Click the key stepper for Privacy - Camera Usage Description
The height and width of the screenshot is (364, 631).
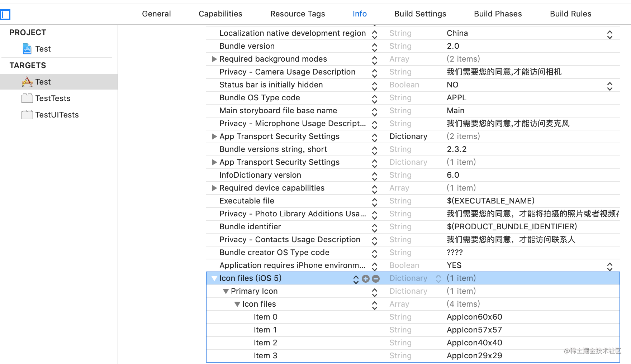375,73
